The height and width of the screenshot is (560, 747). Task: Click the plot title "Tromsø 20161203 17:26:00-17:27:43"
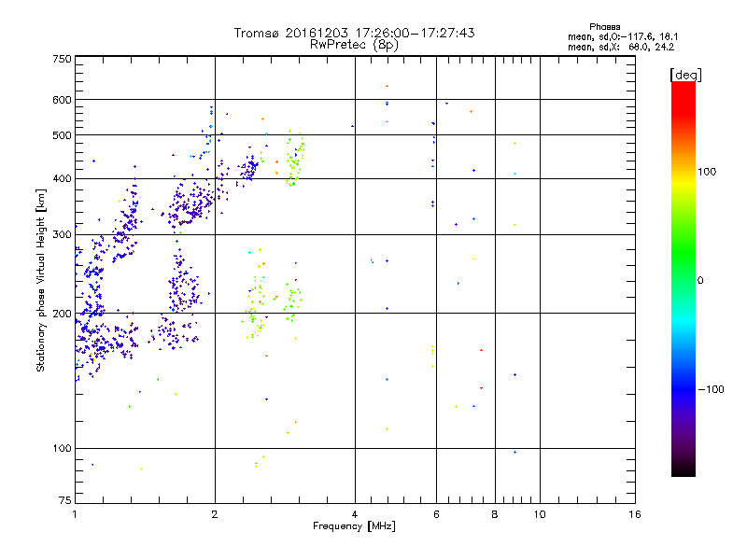(354, 33)
